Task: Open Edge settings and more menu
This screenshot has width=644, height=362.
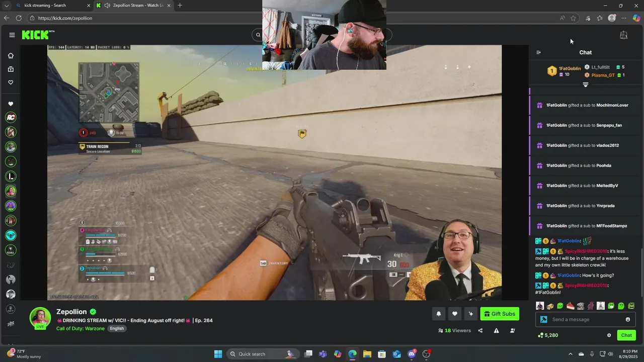Action: click(624, 18)
